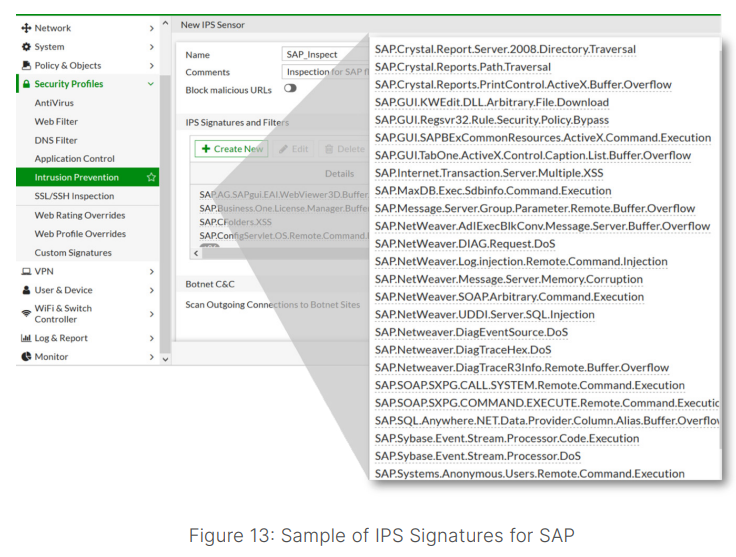Viewport: 736px width, 557px height.
Task: Select SAP.ConfigServlet.OS.Remote.Command row
Action: pyautogui.click(x=284, y=236)
